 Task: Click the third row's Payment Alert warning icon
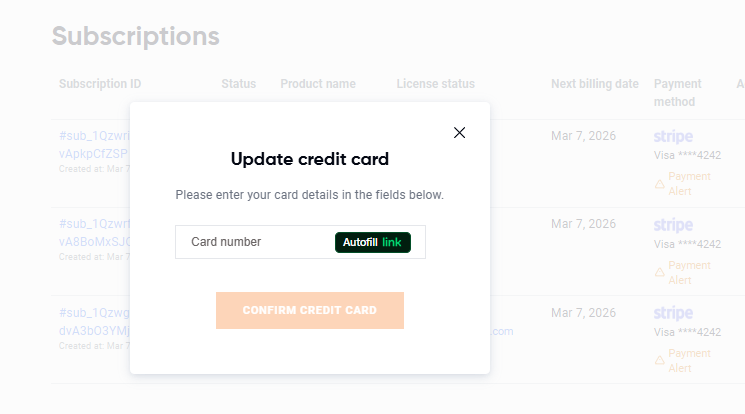click(659, 361)
